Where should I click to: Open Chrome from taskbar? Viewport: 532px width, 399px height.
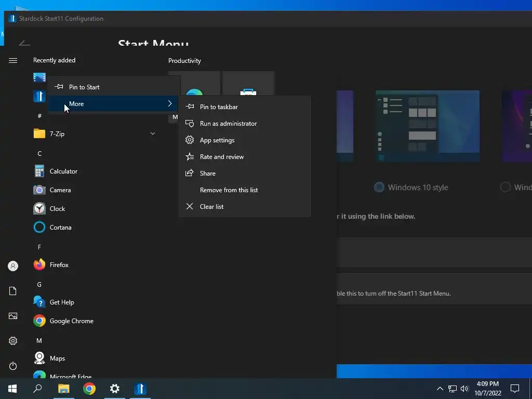(x=89, y=389)
